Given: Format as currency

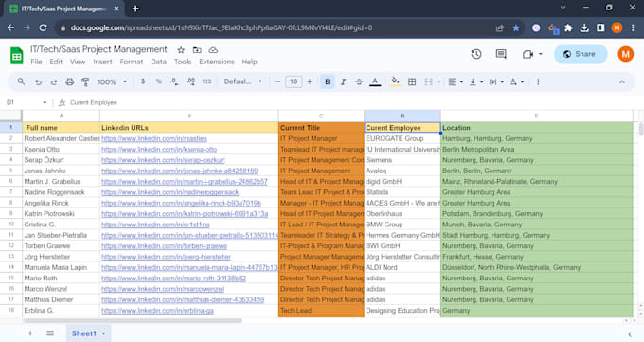Looking at the screenshot, I should point(143,81).
